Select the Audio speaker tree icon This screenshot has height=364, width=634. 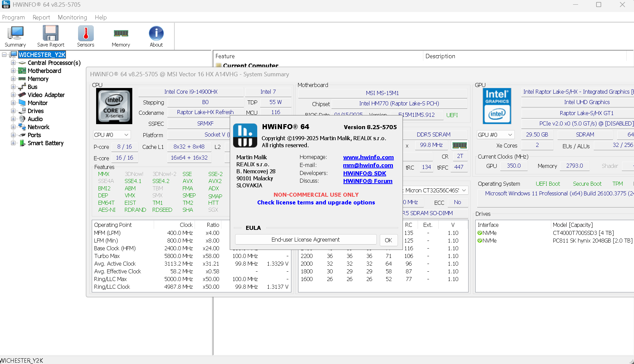22,119
